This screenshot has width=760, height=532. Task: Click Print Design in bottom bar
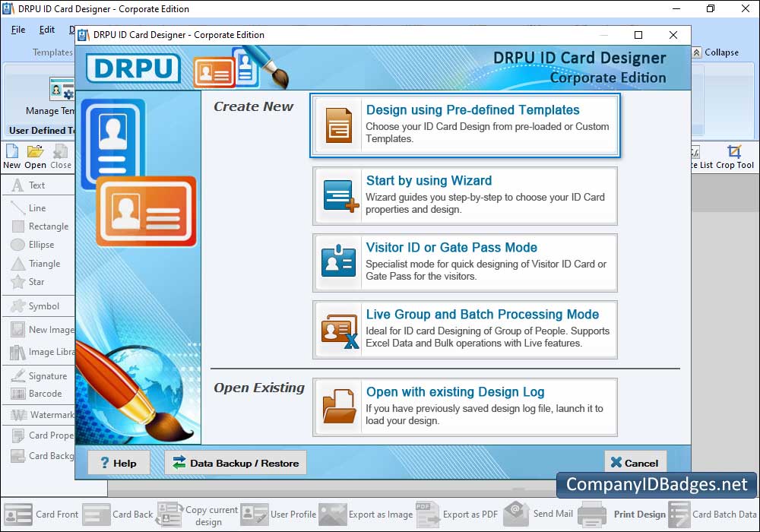(622, 514)
